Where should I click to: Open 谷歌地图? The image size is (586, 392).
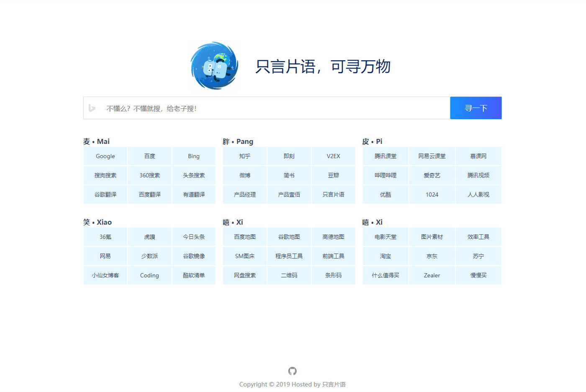pyautogui.click(x=289, y=237)
